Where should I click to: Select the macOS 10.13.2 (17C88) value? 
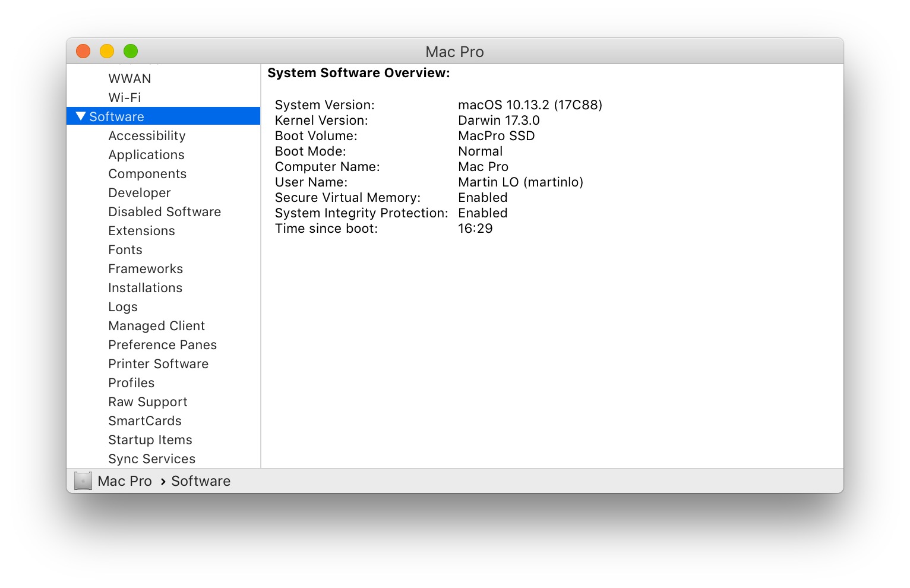coord(530,105)
